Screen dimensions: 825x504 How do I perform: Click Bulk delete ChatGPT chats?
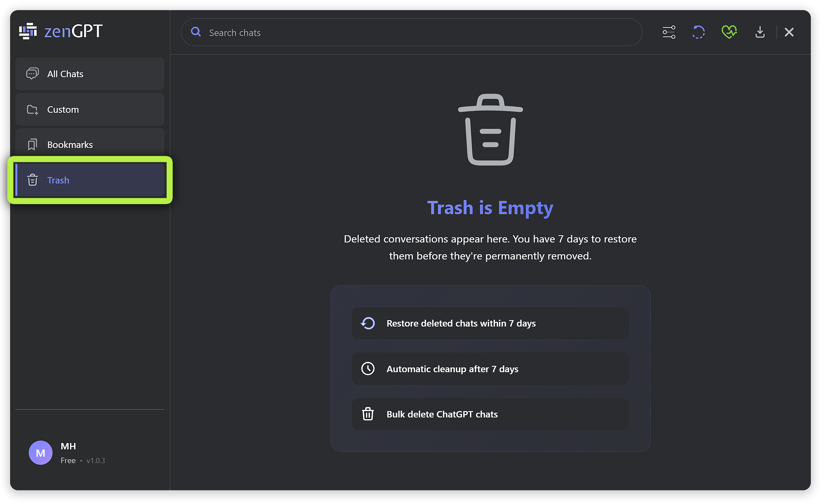(x=442, y=414)
